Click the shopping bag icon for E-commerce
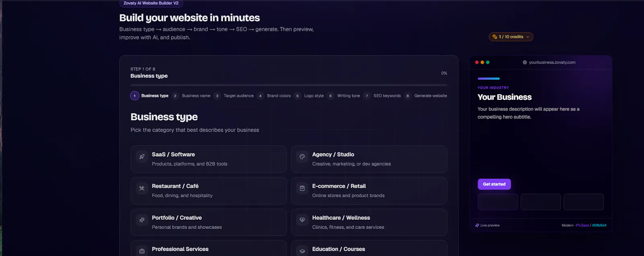 click(x=302, y=188)
